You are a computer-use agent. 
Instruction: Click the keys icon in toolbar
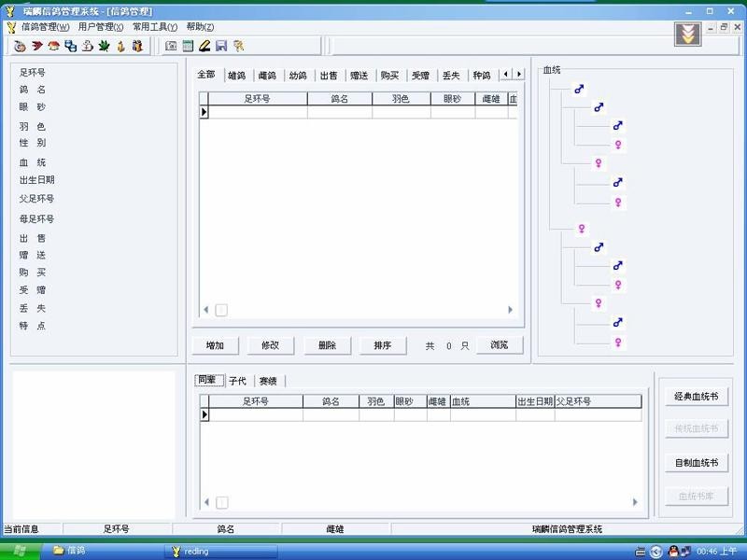pos(239,46)
